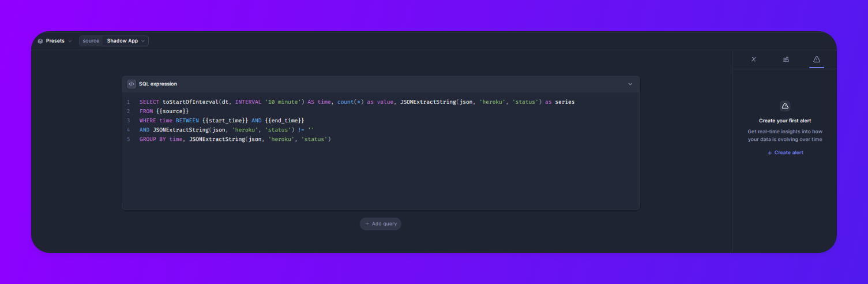Click line number 4 in the editor gutter
Viewport: 868px width, 284px height.
129,130
